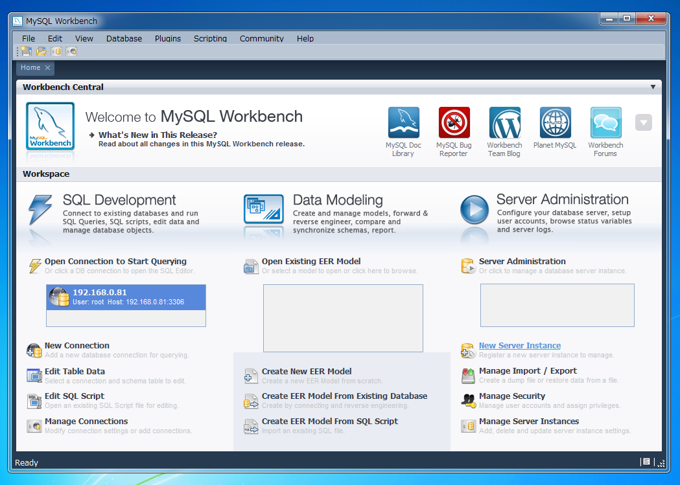Click the empty EER model list box
680x485 pixels.
tap(343, 318)
